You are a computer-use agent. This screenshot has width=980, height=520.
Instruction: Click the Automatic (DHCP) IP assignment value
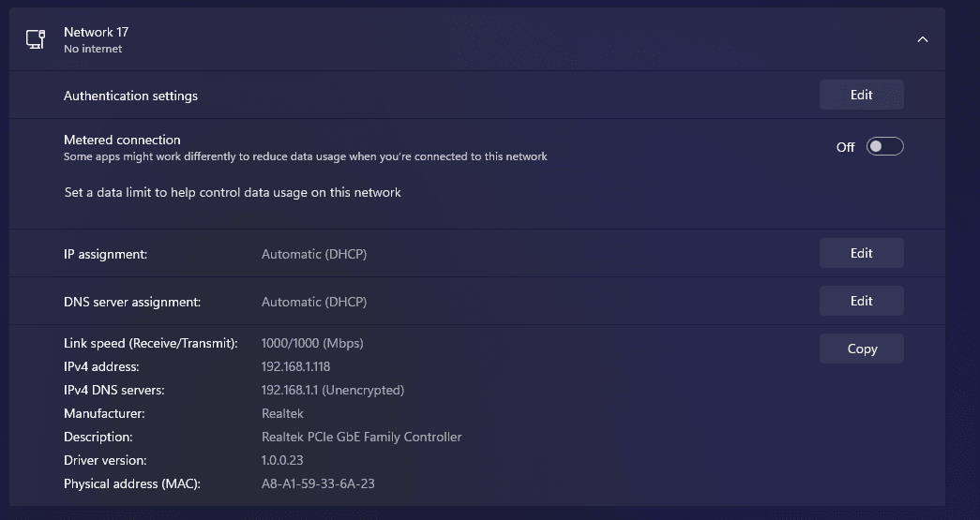pos(313,254)
